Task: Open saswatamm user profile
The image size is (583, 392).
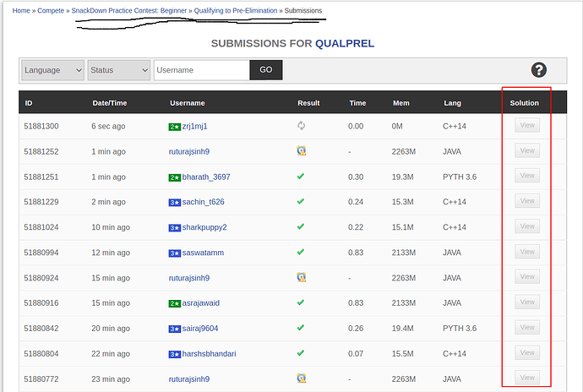Action: tap(203, 253)
